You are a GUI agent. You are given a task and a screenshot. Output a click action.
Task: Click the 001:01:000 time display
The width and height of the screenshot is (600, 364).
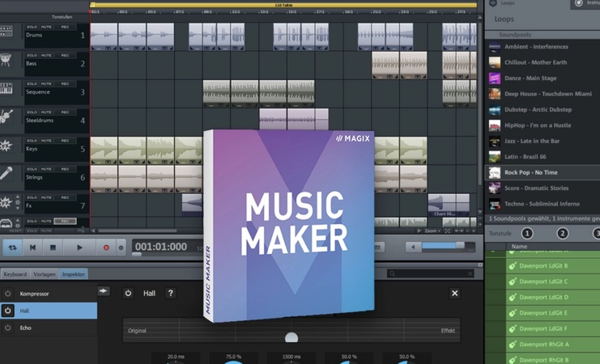pos(160,247)
